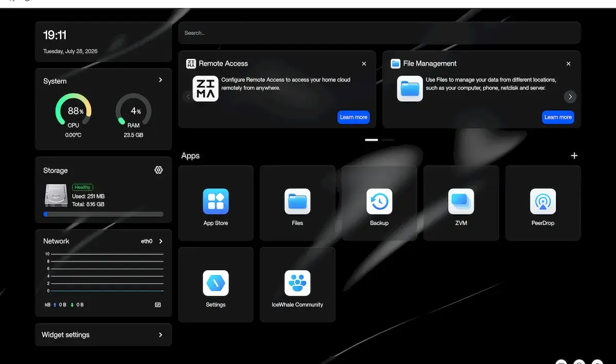This screenshot has width=616, height=364.
Task: Click Learn more on File Management
Action: tap(558, 117)
